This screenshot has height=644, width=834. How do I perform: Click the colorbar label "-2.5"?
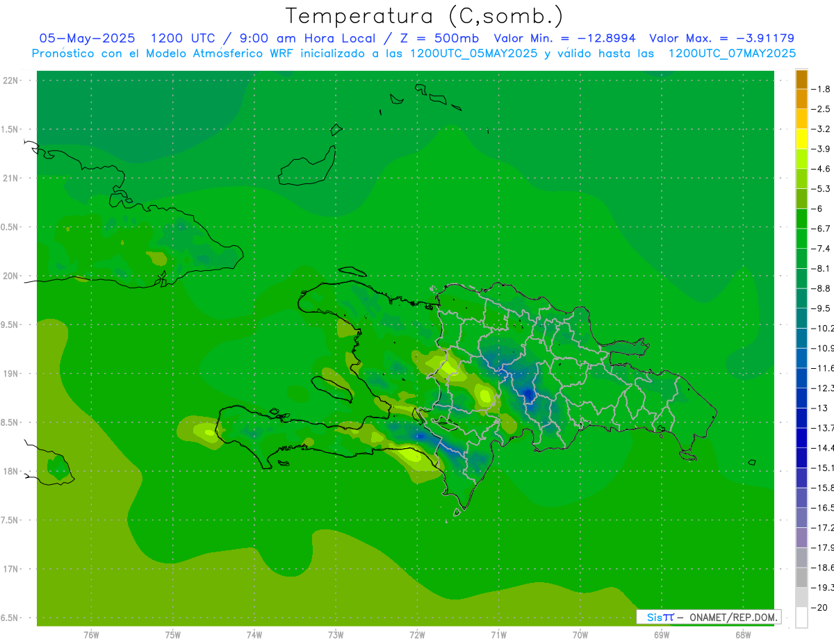[x=822, y=109]
